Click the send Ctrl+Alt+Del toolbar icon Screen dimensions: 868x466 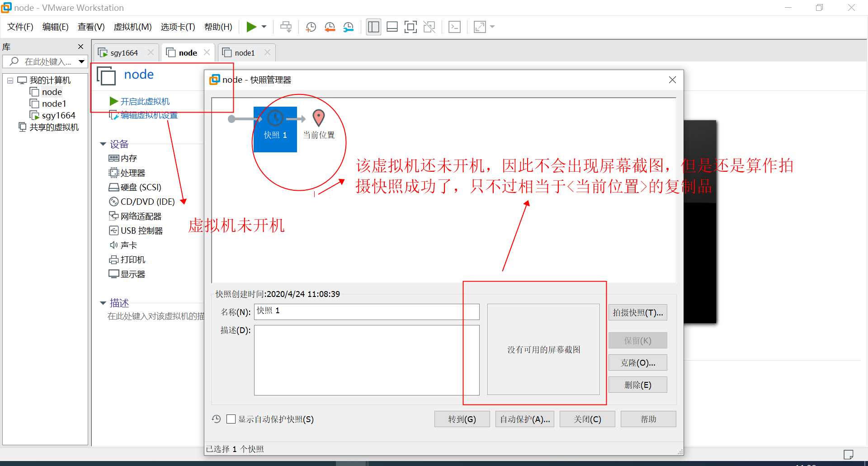click(286, 27)
